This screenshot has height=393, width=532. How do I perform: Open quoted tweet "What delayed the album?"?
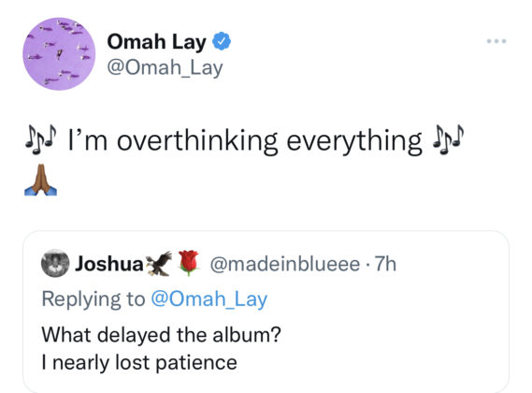[x=161, y=335]
